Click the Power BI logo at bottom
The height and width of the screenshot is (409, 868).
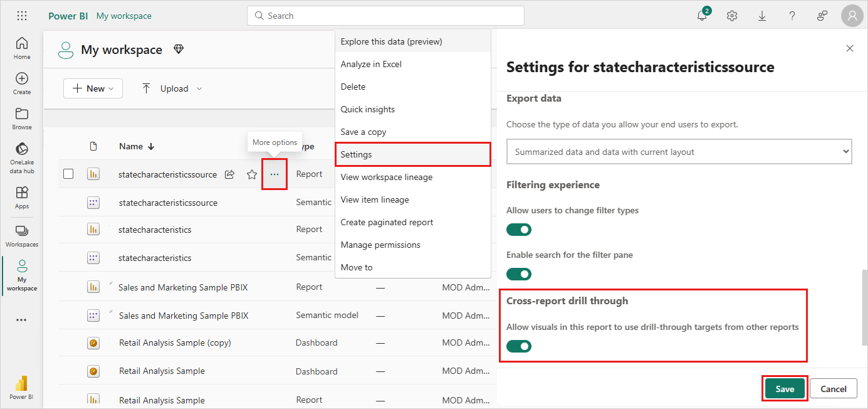[x=22, y=387]
